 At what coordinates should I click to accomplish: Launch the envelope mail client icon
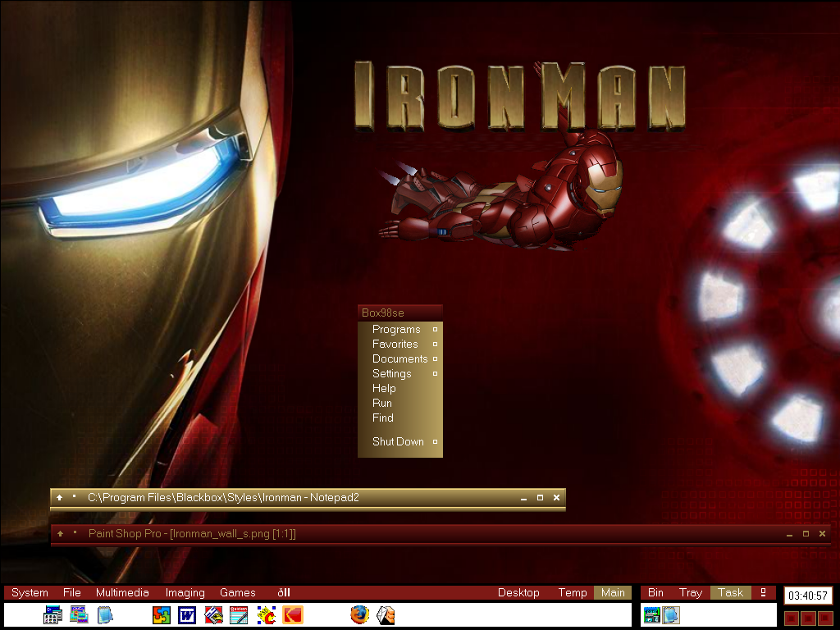point(386,614)
